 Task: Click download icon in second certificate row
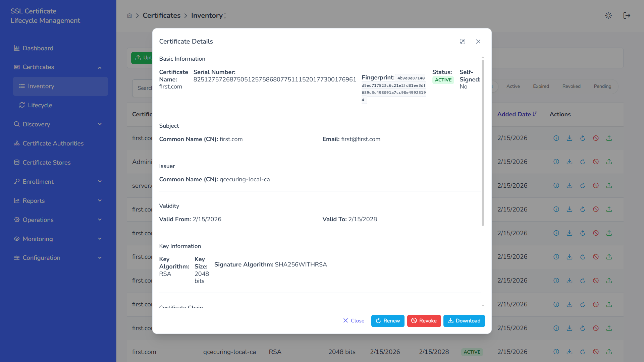[569, 162]
